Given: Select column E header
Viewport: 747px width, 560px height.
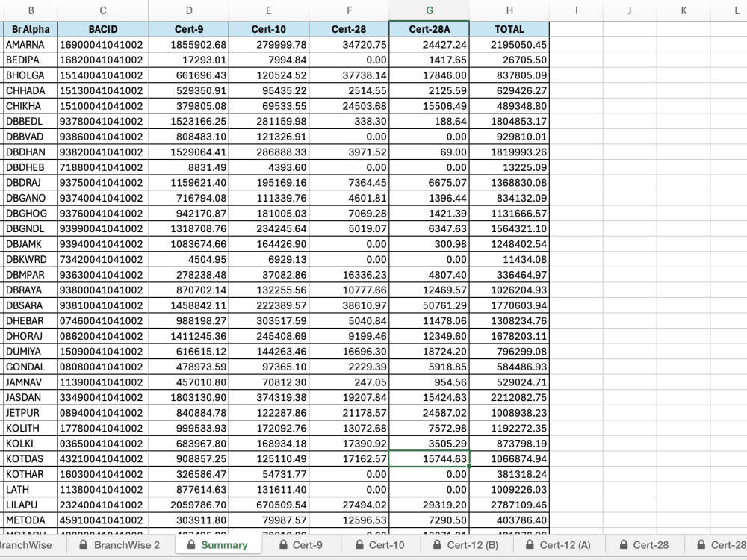Looking at the screenshot, I should 269,10.
